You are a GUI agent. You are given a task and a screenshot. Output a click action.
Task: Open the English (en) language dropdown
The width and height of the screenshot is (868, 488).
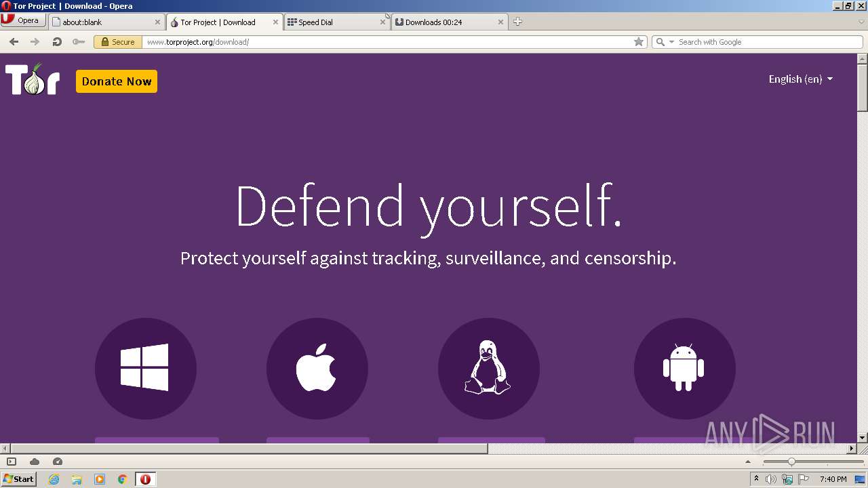(x=800, y=79)
